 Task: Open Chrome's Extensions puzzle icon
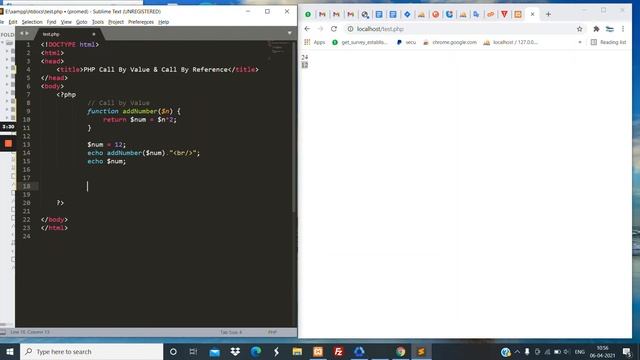(596, 29)
